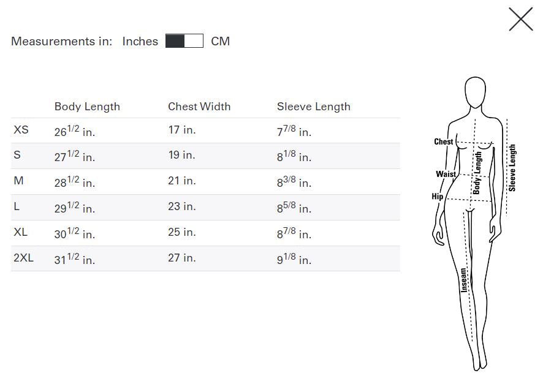543x392 pixels.
Task: Close the size chart dialog
Action: [x=520, y=19]
